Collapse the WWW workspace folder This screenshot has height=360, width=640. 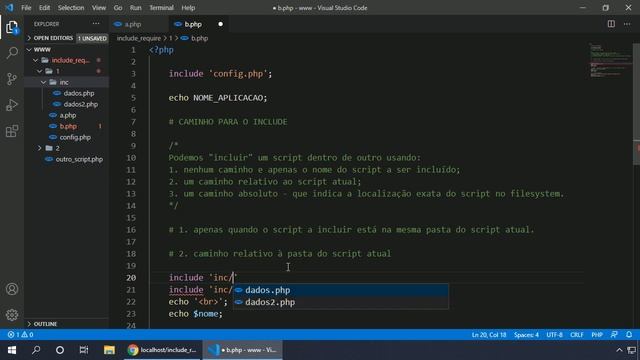click(x=29, y=49)
